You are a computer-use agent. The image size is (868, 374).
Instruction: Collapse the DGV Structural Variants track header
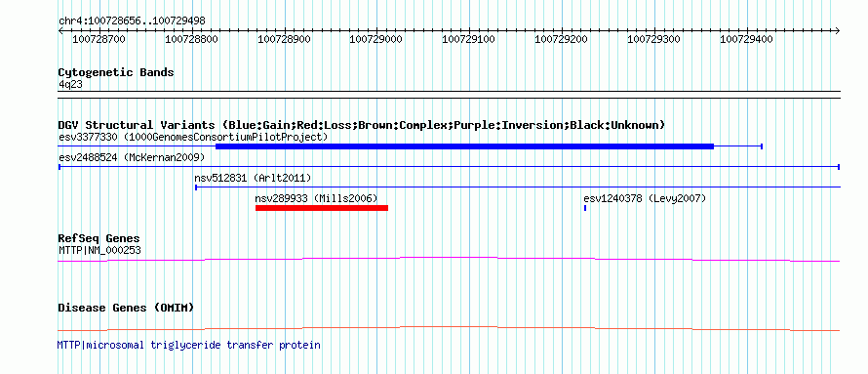(x=362, y=125)
